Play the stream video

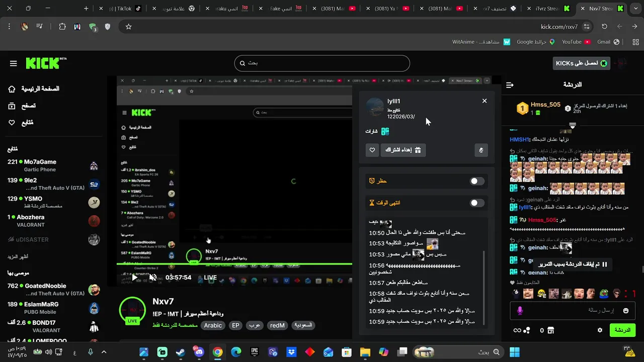point(134,278)
